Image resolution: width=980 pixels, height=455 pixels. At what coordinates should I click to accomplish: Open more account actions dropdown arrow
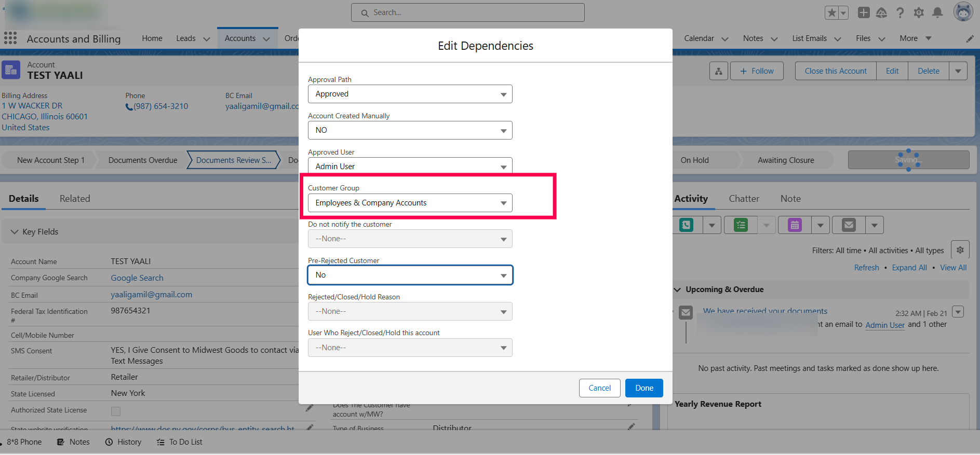click(958, 71)
